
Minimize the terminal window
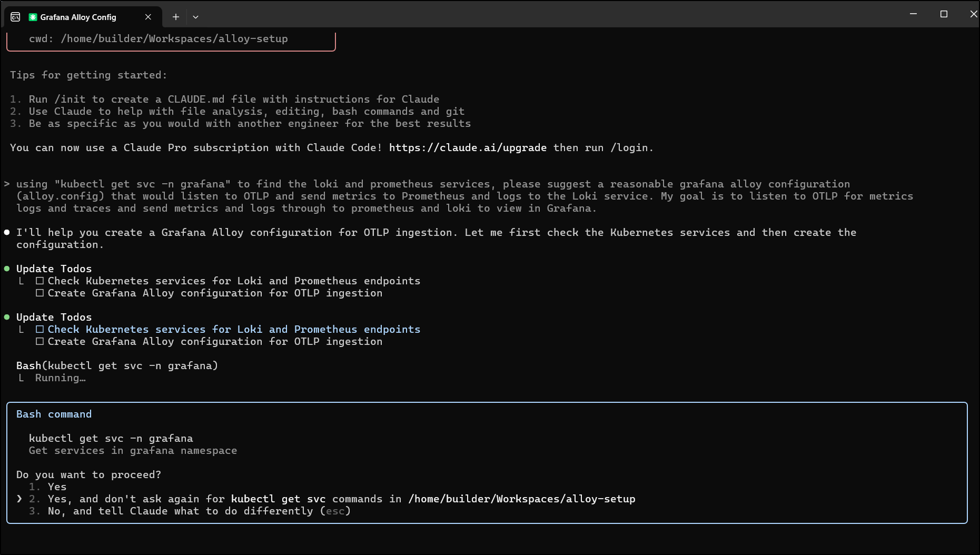tap(913, 14)
